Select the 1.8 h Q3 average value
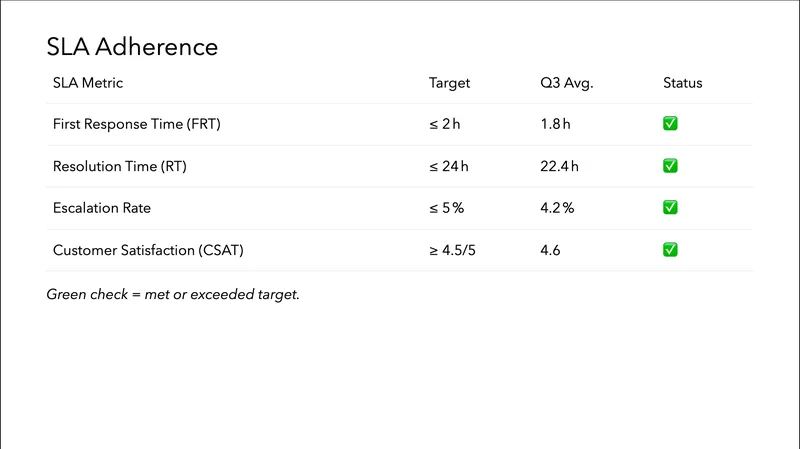This screenshot has height=449, width=800. (555, 124)
